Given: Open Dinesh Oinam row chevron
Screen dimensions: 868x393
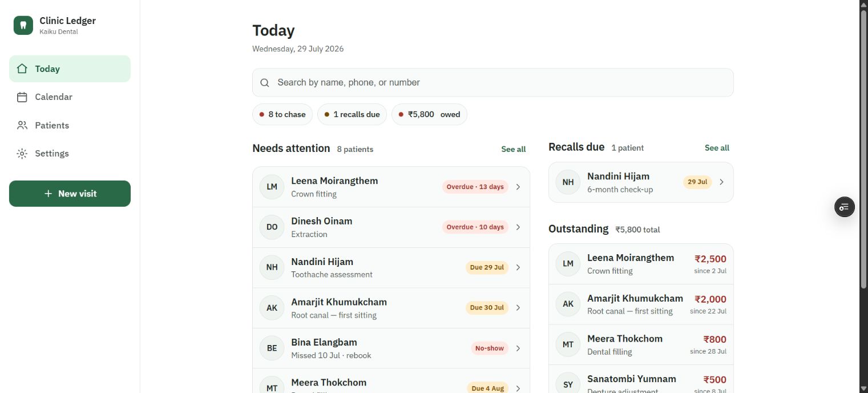Looking at the screenshot, I should 518,227.
